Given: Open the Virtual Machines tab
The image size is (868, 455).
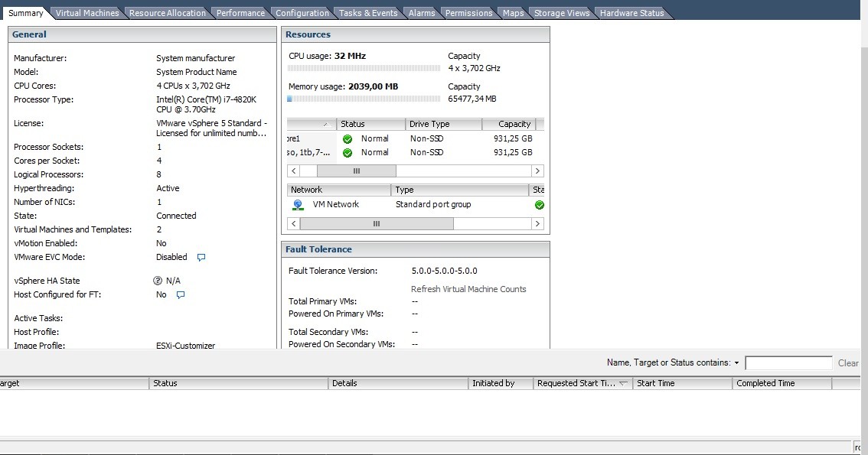Looking at the screenshot, I should pyautogui.click(x=87, y=13).
